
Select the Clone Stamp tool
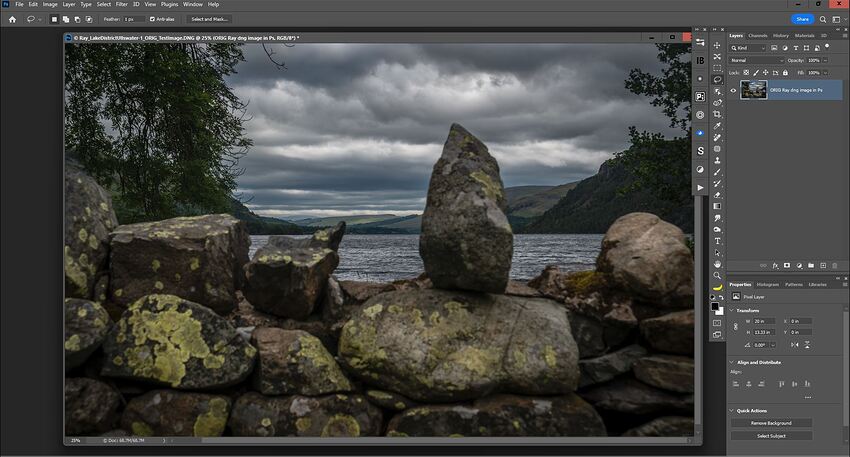[x=717, y=160]
